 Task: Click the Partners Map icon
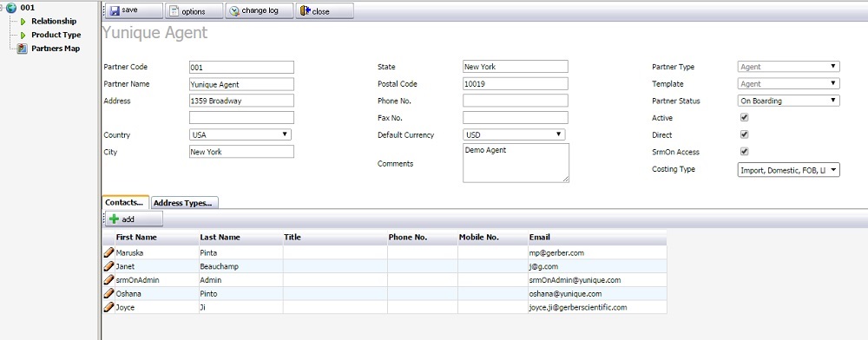[x=23, y=49]
